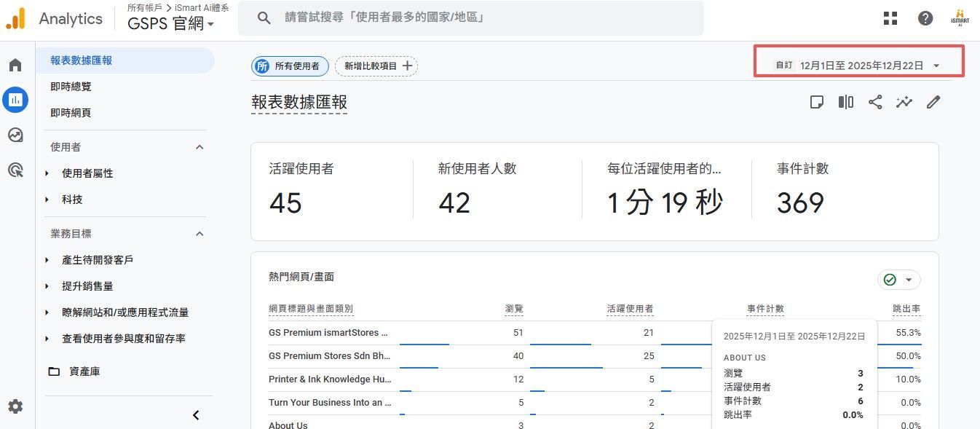Image resolution: width=980 pixels, height=429 pixels.
Task: Click the Analytics search field
Action: tap(481, 17)
